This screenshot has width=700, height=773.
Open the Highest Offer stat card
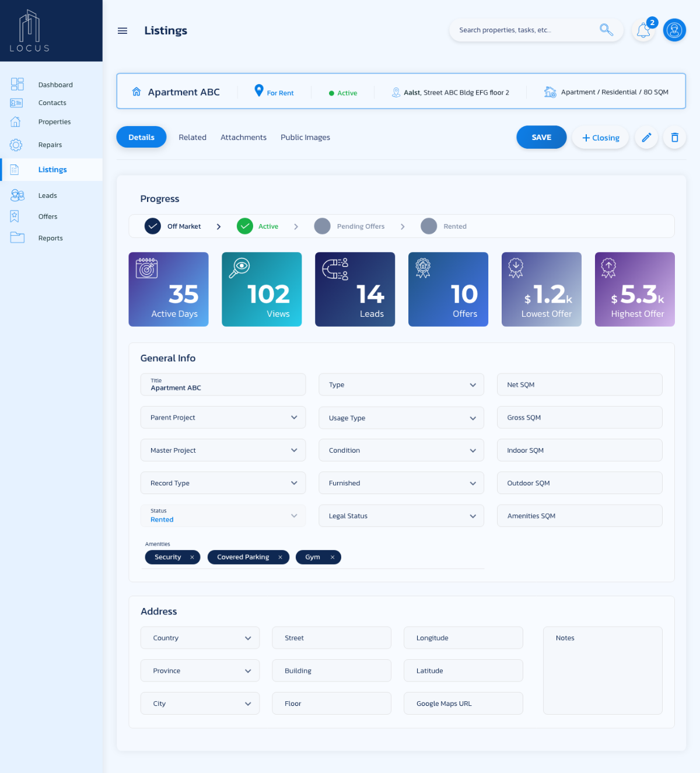[635, 289]
